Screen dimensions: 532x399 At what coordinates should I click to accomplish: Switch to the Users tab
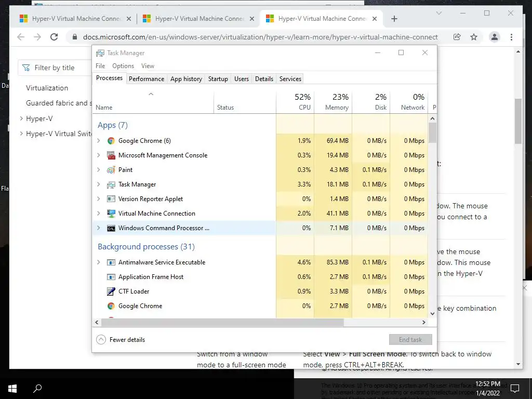[242, 79]
